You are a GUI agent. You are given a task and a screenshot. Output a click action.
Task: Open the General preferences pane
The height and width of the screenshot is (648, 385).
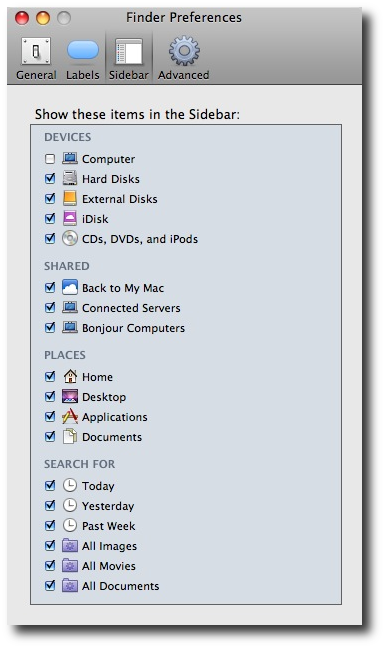36,58
